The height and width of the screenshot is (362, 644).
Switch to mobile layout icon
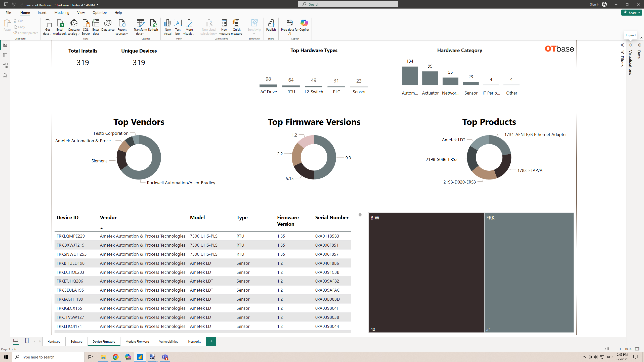[27, 341]
